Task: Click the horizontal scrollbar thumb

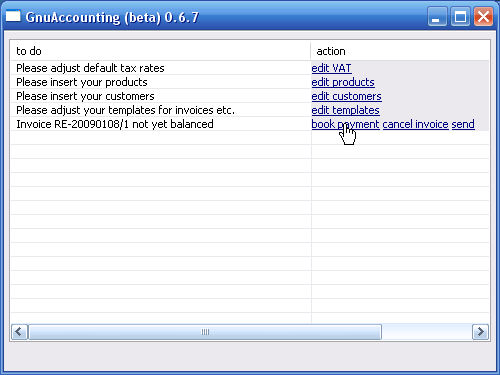Action: (205, 332)
